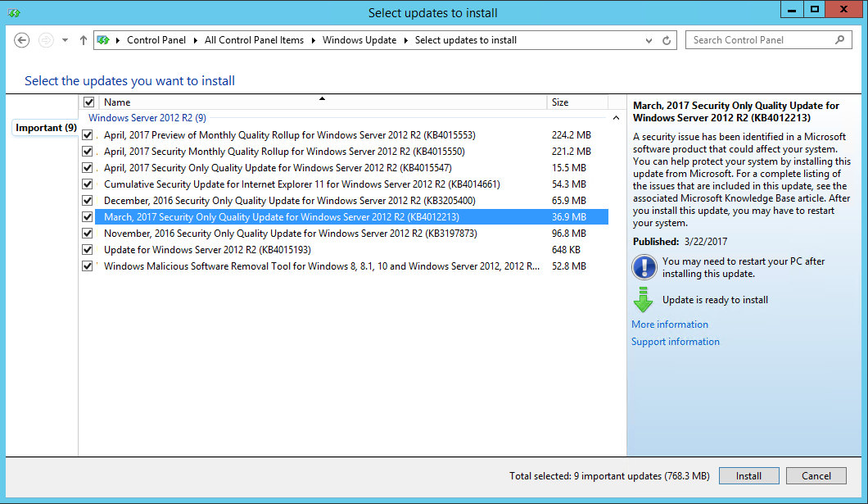Expand the arrow after Windows Update breadcrumb
This screenshot has width=868, height=504.
pyautogui.click(x=406, y=40)
